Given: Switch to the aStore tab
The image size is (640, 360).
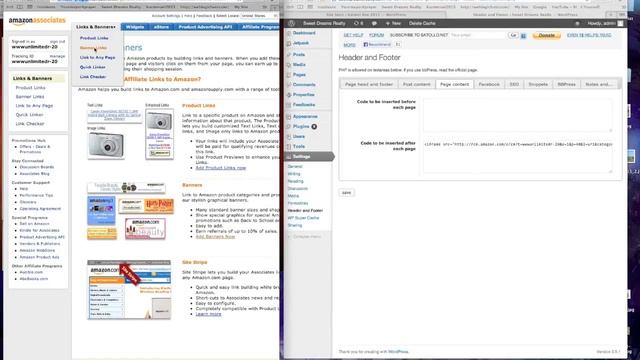Looking at the screenshot, I should pos(161,27).
